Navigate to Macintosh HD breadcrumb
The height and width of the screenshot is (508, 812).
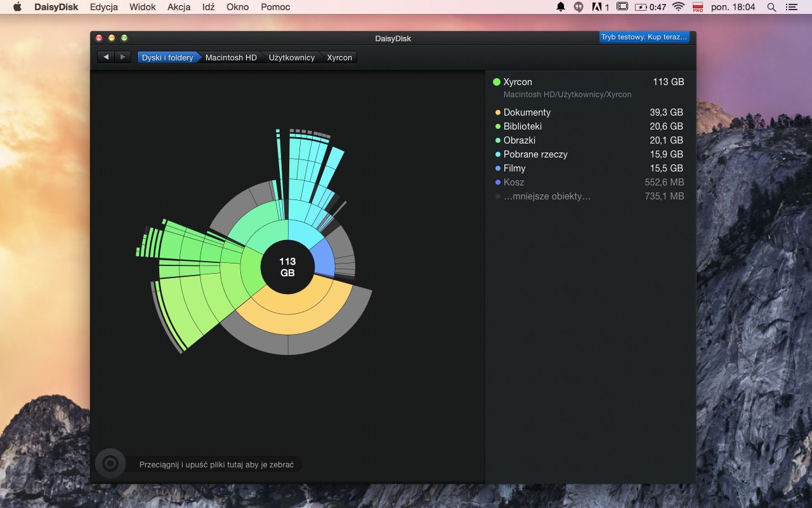click(231, 57)
